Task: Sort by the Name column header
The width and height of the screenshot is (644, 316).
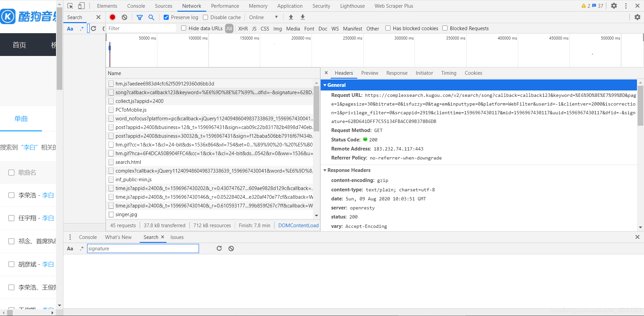Action: [213, 73]
